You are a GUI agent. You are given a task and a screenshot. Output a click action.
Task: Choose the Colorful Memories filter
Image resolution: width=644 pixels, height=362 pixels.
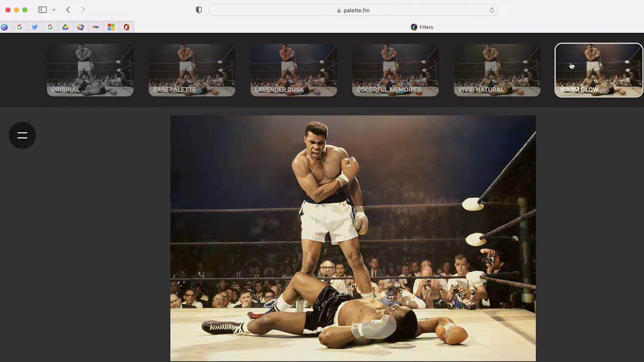(x=395, y=70)
